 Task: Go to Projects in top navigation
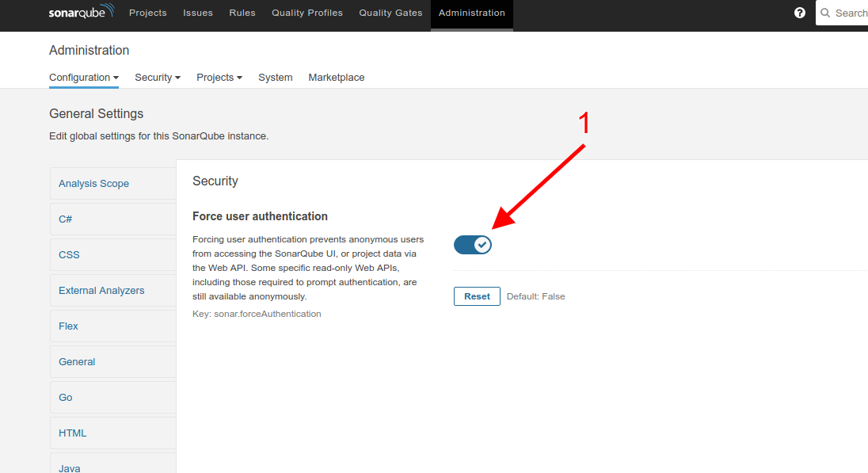coord(148,13)
